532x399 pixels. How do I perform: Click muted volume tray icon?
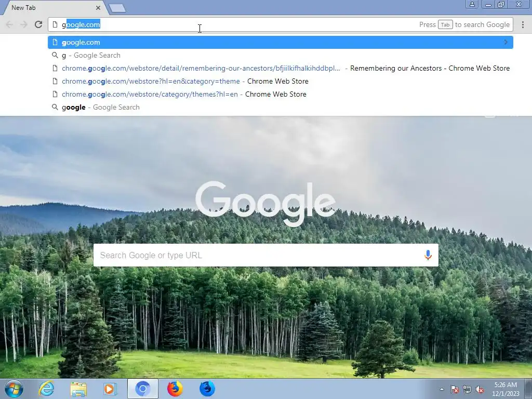480,389
